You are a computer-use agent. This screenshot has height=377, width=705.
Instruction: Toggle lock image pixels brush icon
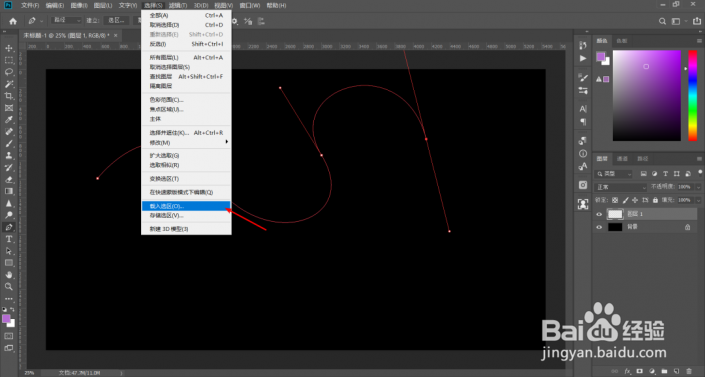tap(625, 200)
